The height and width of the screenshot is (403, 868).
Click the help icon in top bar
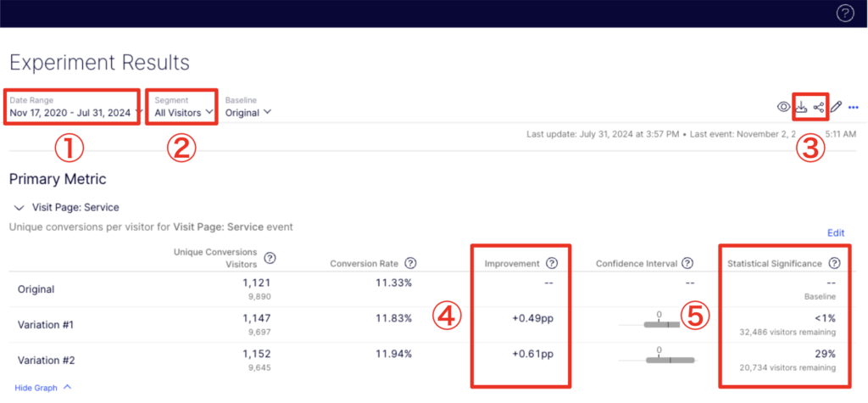[x=844, y=13]
